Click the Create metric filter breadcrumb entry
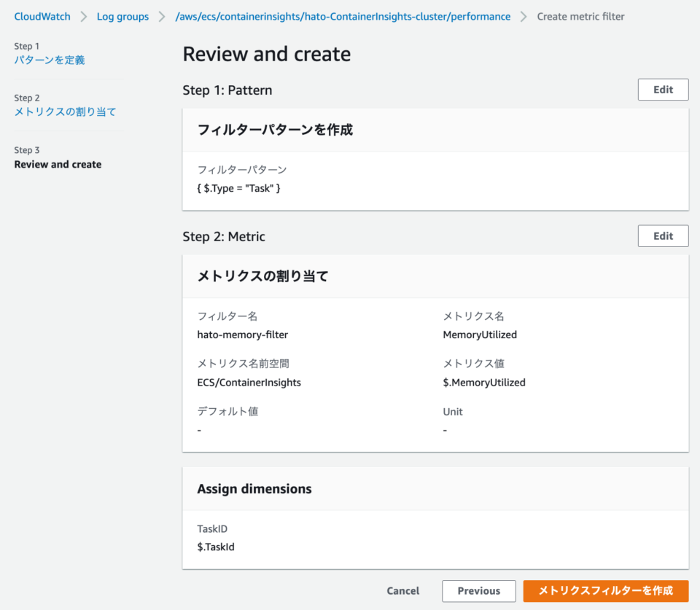 [x=580, y=16]
